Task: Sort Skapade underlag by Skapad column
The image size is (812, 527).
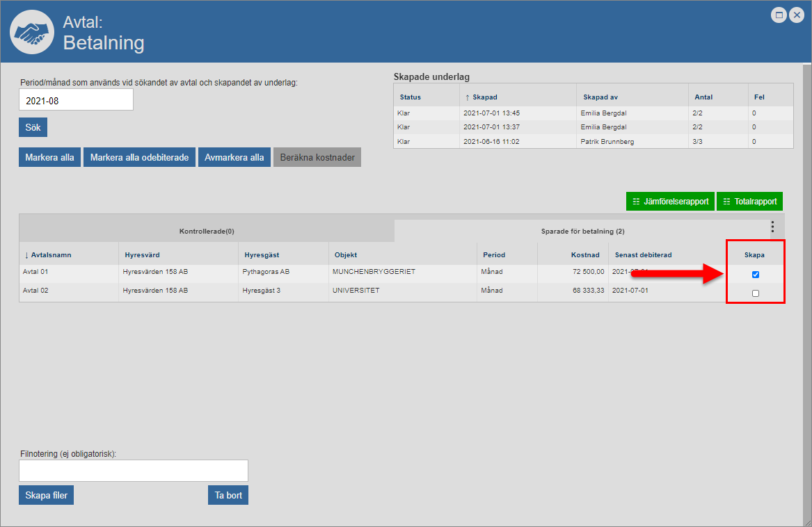Action: [484, 97]
